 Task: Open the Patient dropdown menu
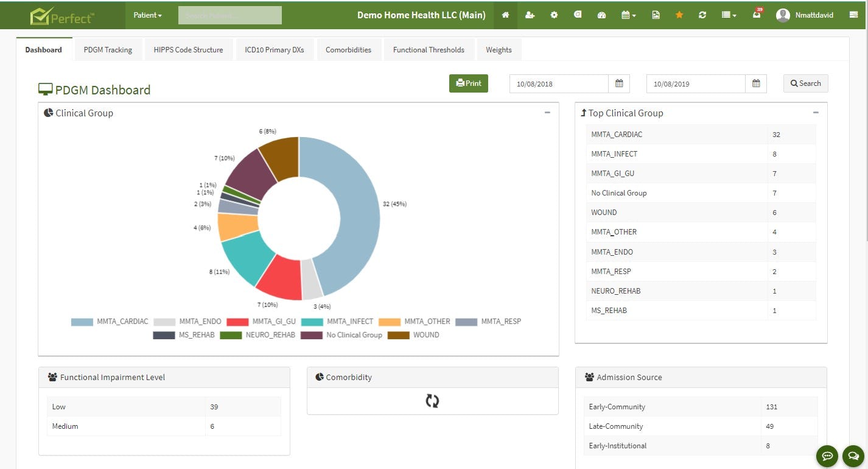[148, 15]
